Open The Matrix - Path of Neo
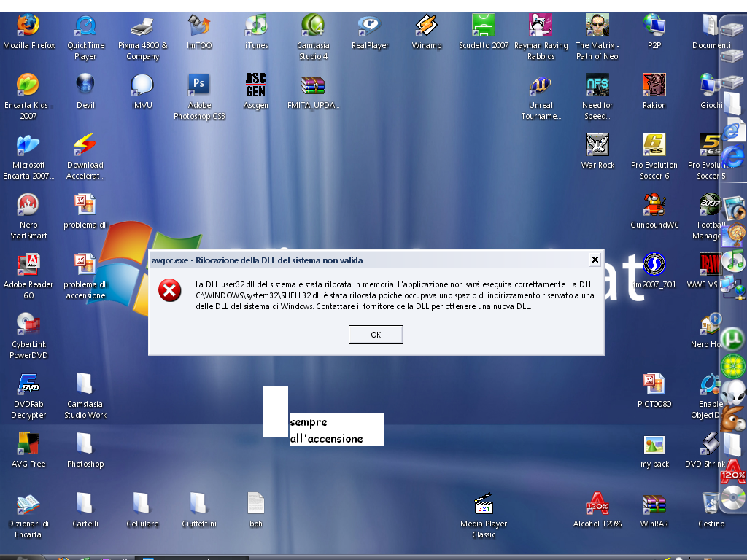 [597, 38]
